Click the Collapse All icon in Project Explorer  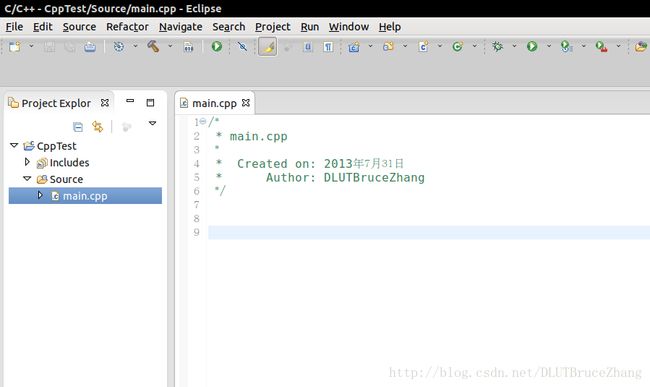pyautogui.click(x=78, y=126)
